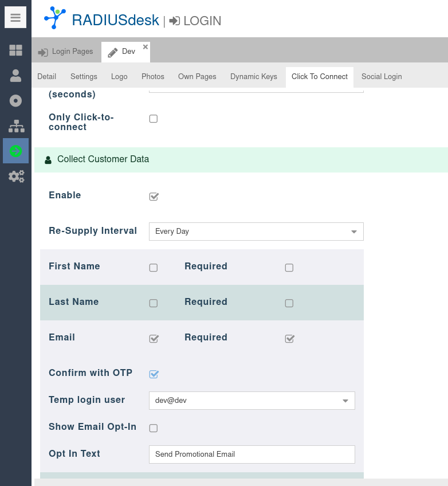Open the users section from the sidebar
Viewport: 448px width, 486px height.
tap(15, 75)
